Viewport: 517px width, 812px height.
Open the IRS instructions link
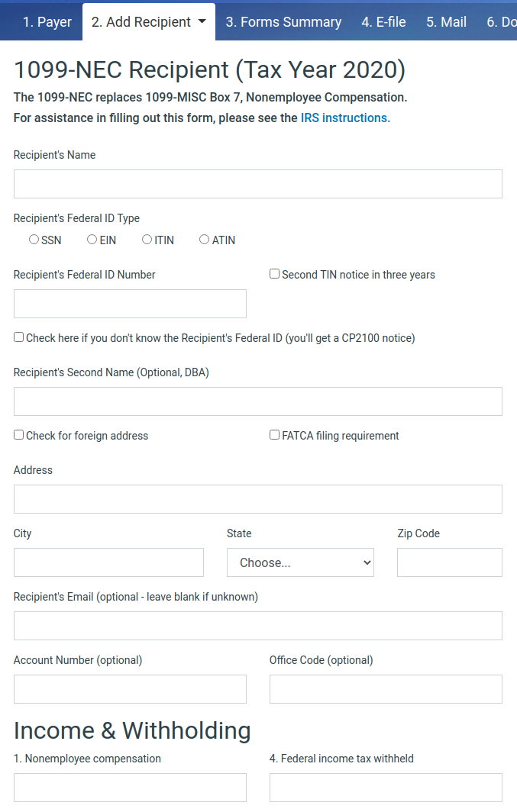(345, 118)
